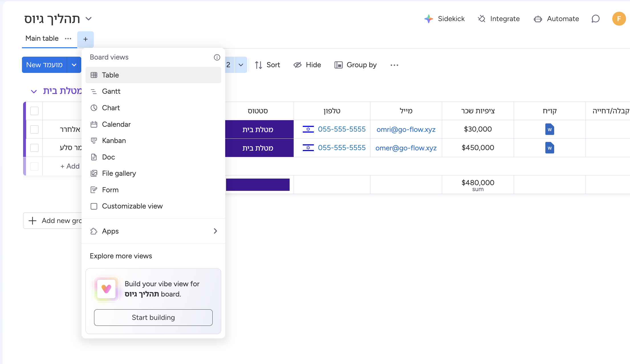Click the Board views info icon
The width and height of the screenshot is (630, 364).
click(217, 57)
